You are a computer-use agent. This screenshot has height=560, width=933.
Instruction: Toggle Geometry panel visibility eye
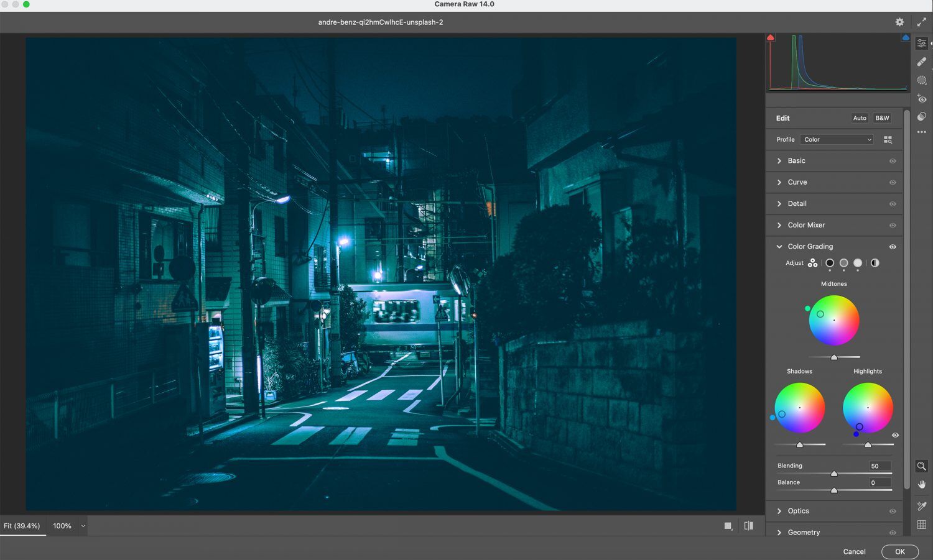point(893,533)
